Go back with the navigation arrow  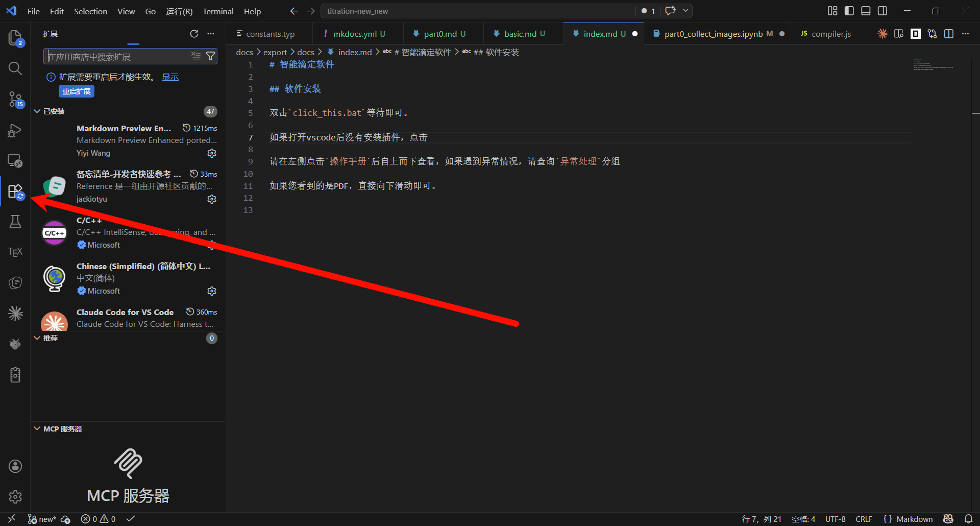tap(294, 11)
